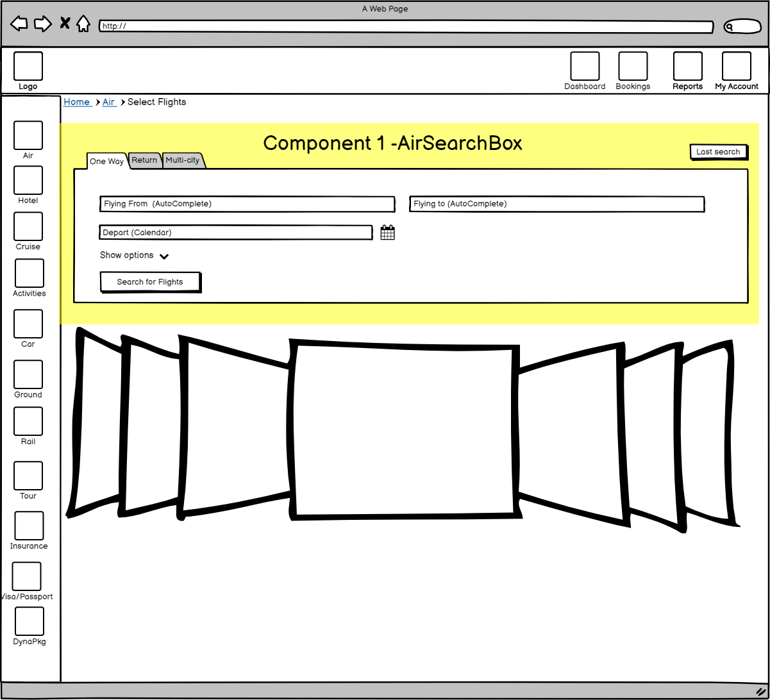Click the Dashboard icon in the header
The image size is (770, 700).
pos(585,66)
